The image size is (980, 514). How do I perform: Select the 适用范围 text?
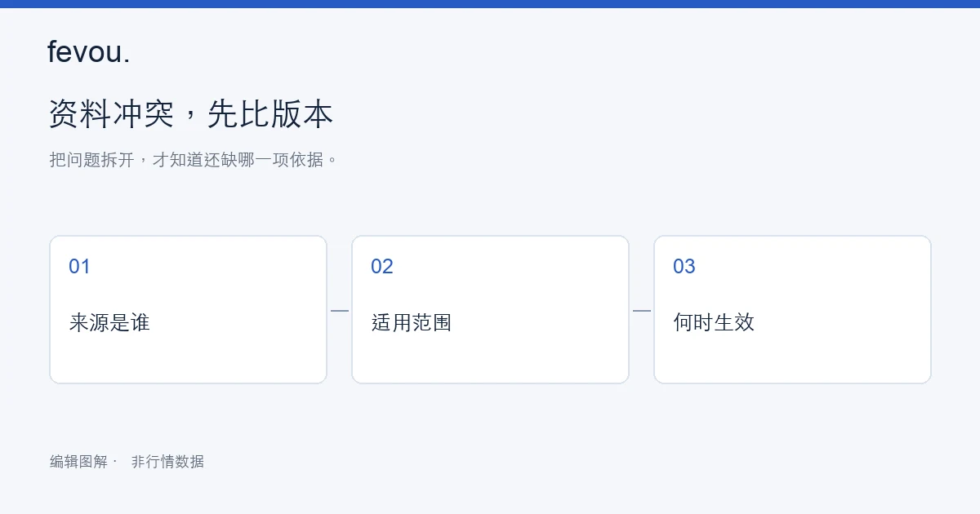pyautogui.click(x=412, y=322)
